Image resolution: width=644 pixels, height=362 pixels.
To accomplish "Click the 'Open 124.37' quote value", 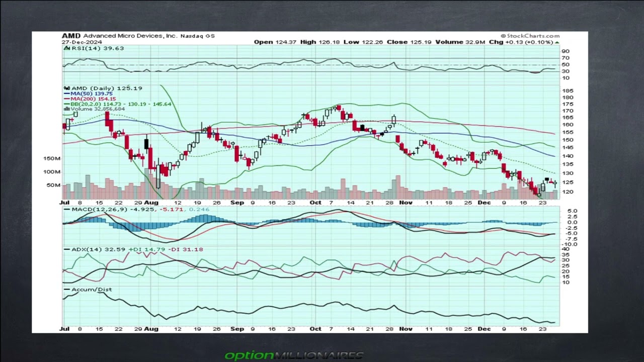I will [x=275, y=42].
